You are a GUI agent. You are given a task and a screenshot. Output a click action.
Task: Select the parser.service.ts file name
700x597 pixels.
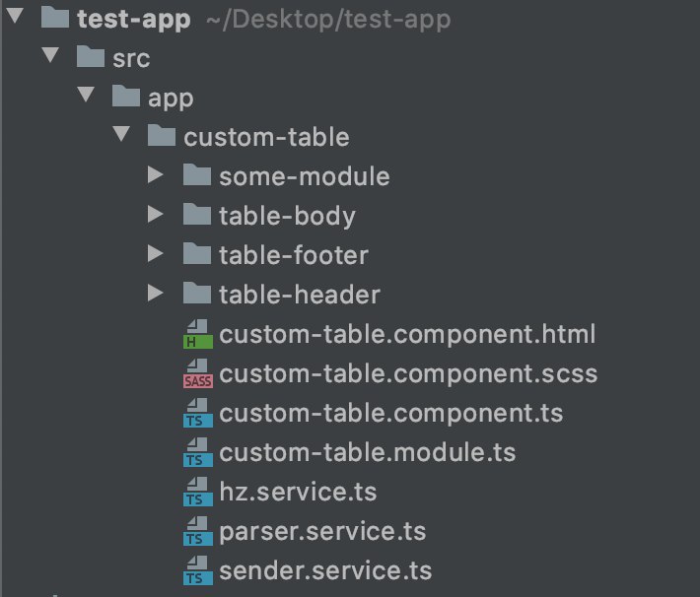(x=322, y=531)
